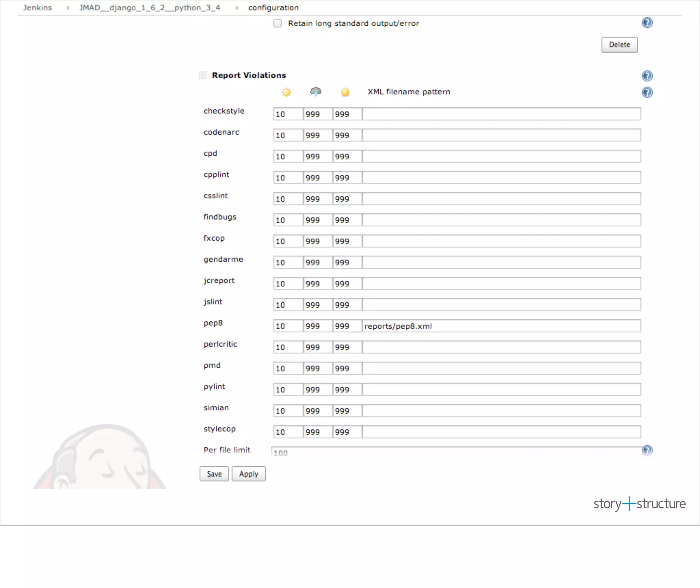Click the Delete button

(x=619, y=45)
